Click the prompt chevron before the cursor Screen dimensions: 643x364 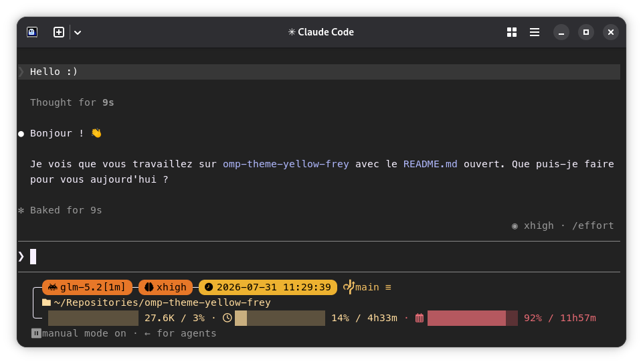point(21,256)
